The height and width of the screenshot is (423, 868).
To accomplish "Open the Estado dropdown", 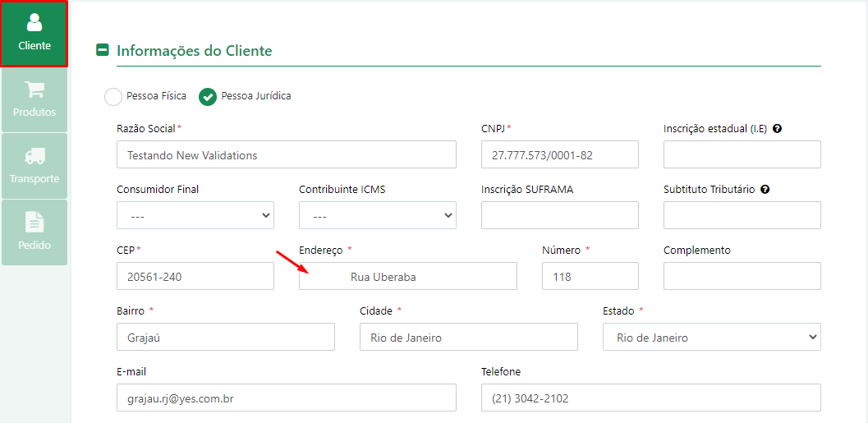I will 712,338.
